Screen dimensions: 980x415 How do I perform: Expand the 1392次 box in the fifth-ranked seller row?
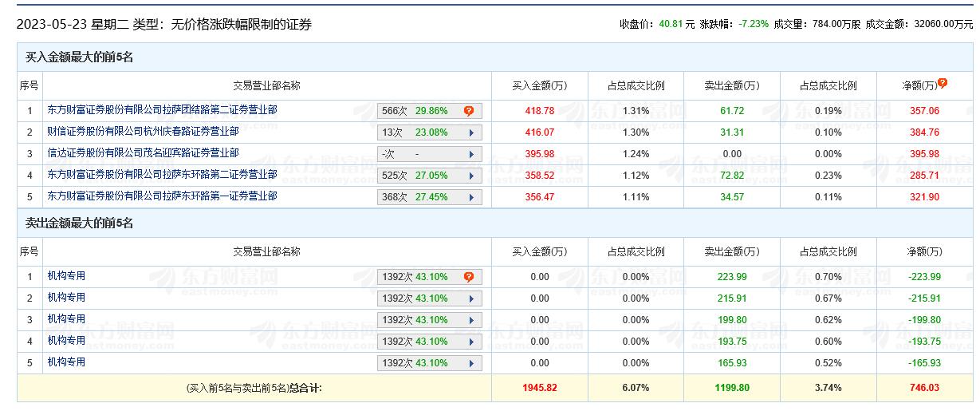471,363
